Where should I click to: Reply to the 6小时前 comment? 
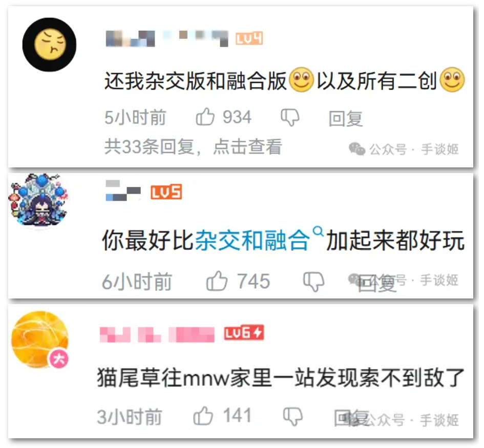pos(377,283)
